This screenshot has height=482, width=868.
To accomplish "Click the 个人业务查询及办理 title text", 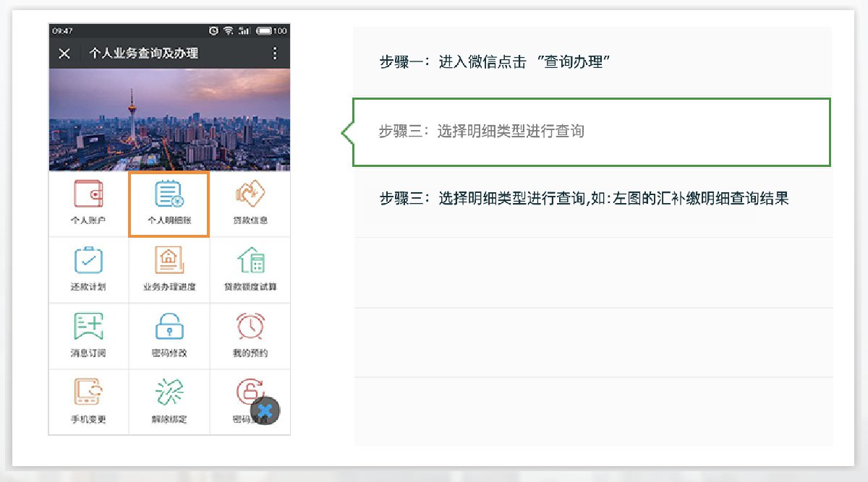I will point(143,53).
